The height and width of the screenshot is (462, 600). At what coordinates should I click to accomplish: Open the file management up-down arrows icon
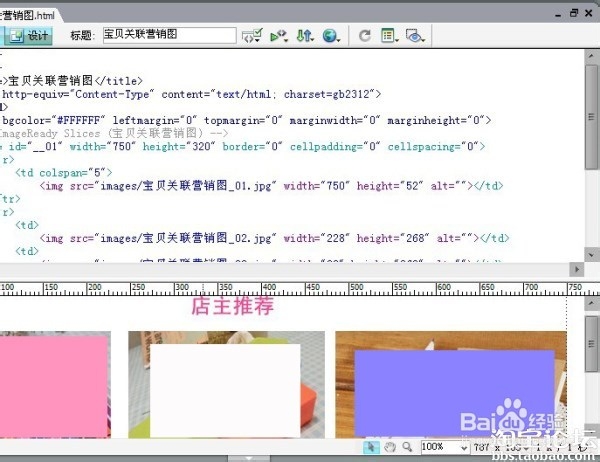point(305,36)
